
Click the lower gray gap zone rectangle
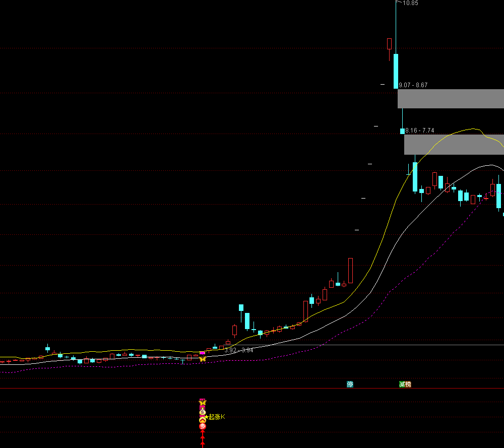pos(454,145)
